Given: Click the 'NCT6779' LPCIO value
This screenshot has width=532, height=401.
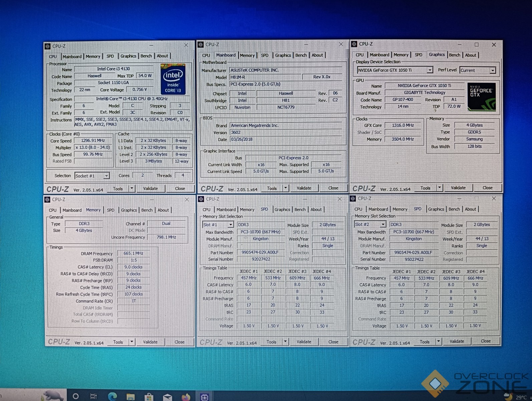Looking at the screenshot, I should point(286,107).
